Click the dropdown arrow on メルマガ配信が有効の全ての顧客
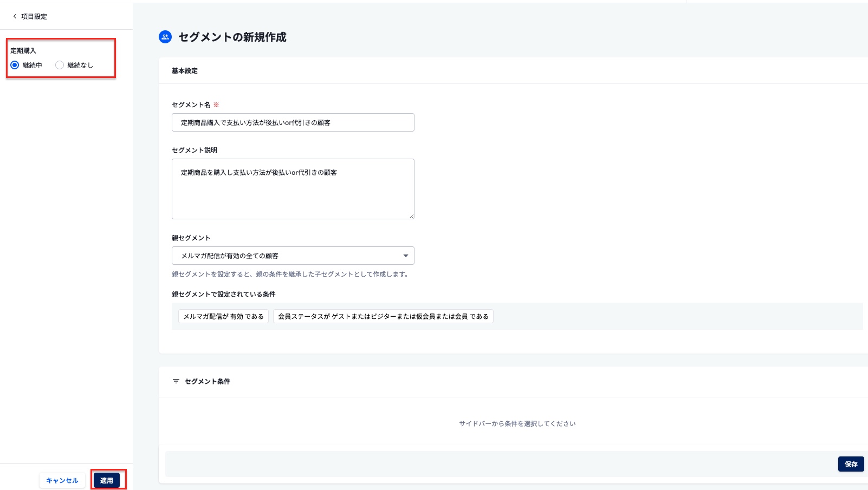The height and width of the screenshot is (490, 868). tap(405, 255)
